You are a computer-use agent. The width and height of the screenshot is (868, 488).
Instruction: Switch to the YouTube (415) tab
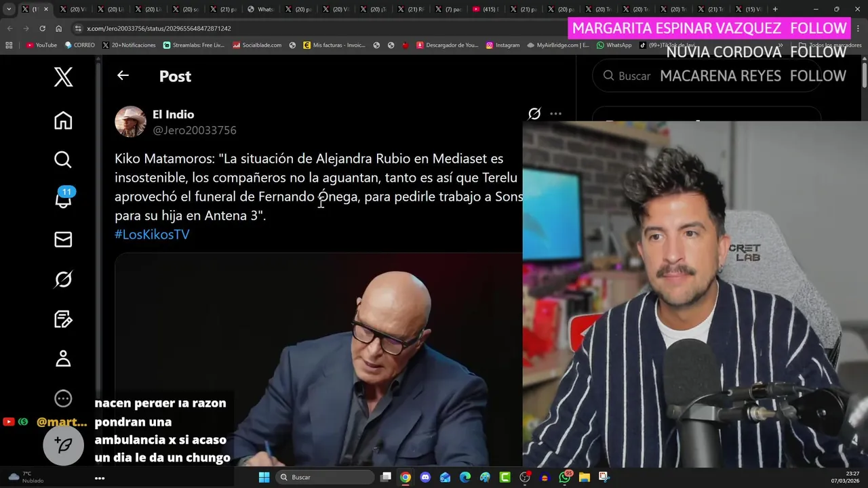click(x=487, y=9)
